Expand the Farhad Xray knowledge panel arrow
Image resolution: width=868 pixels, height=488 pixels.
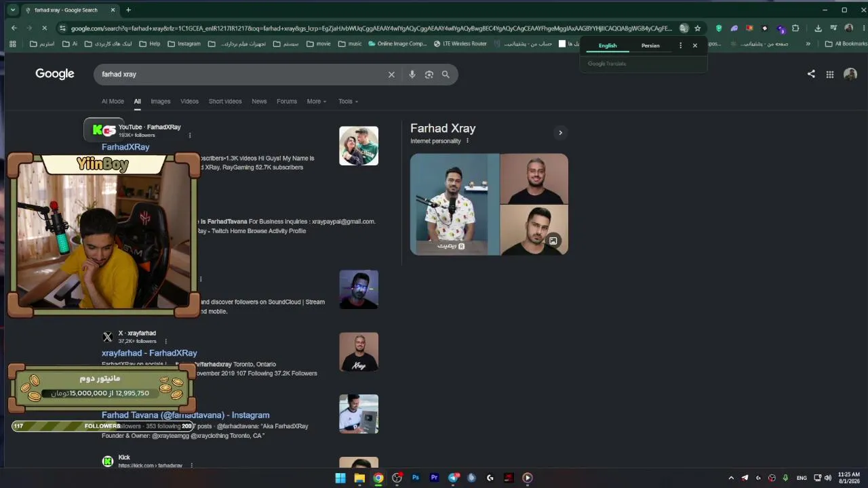click(560, 133)
